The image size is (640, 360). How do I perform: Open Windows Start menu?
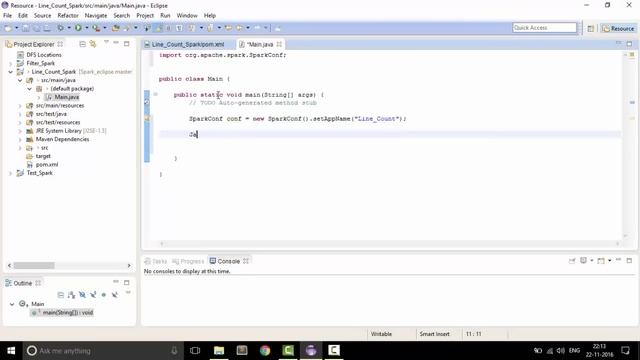[11, 351]
